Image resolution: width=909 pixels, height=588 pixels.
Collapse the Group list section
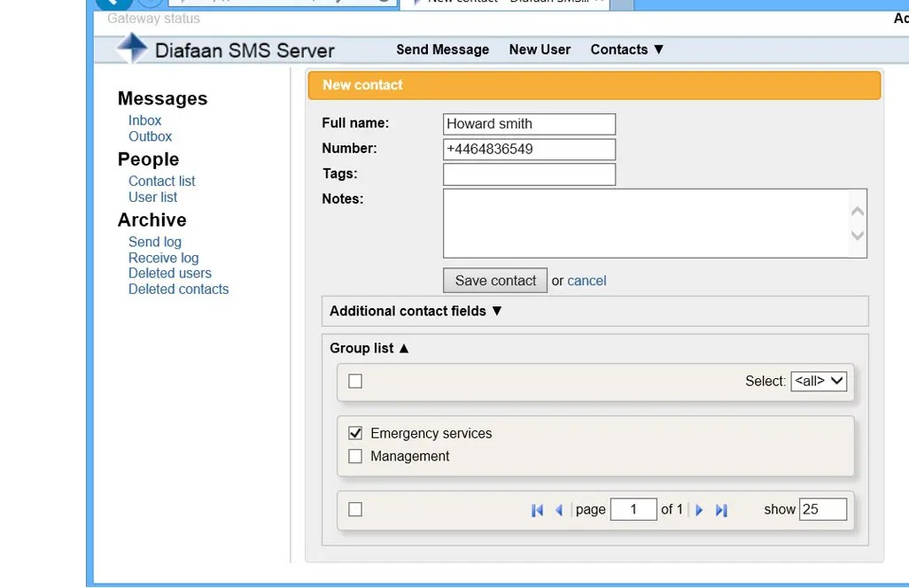coord(369,348)
